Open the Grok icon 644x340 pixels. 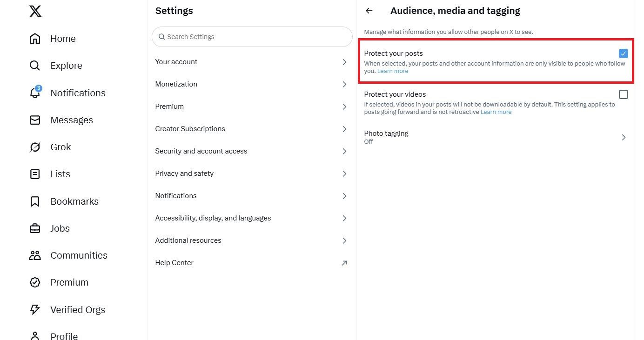pos(35,147)
